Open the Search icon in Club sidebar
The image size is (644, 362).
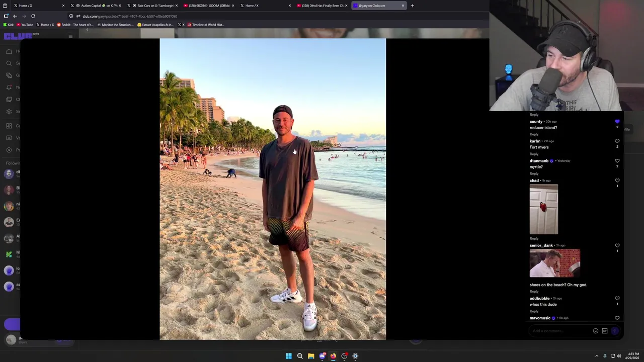[9, 63]
